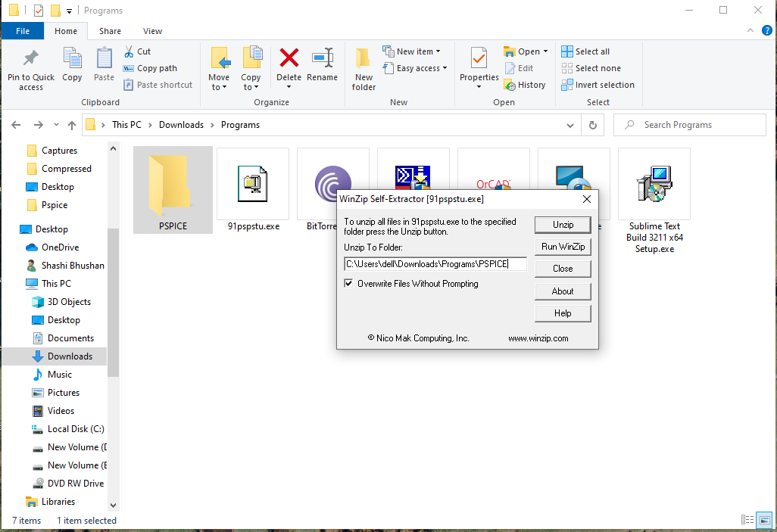
Task: Uncheck Overwrite Files Without Prompting
Action: tap(349, 283)
